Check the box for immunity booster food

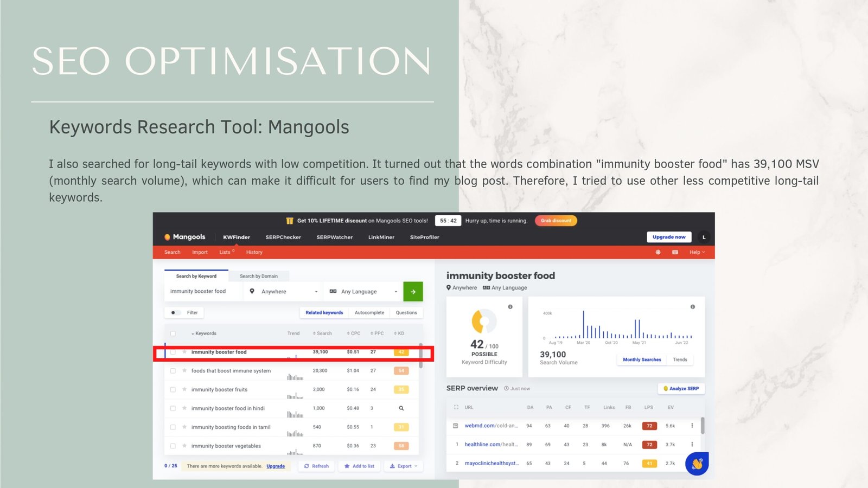click(173, 352)
